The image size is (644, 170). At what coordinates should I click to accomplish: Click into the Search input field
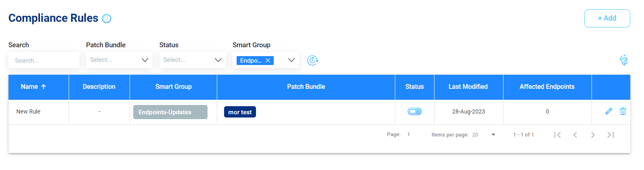tap(44, 60)
